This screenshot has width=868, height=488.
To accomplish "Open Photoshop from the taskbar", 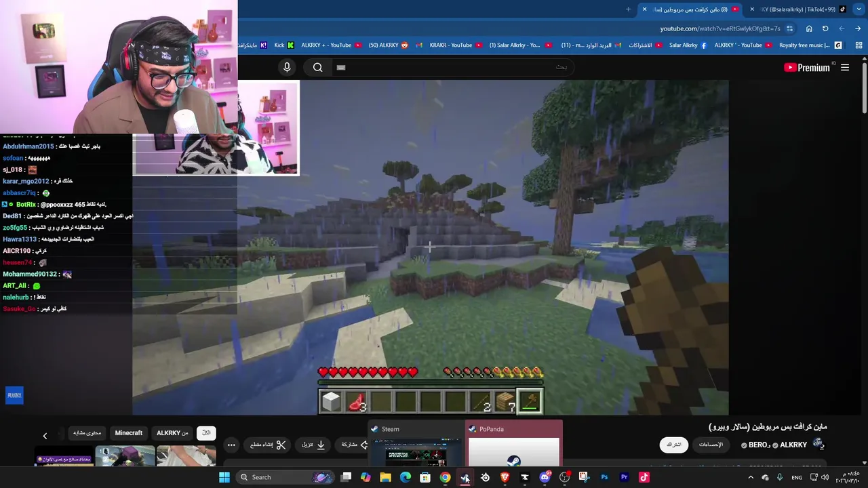I will coord(604,477).
